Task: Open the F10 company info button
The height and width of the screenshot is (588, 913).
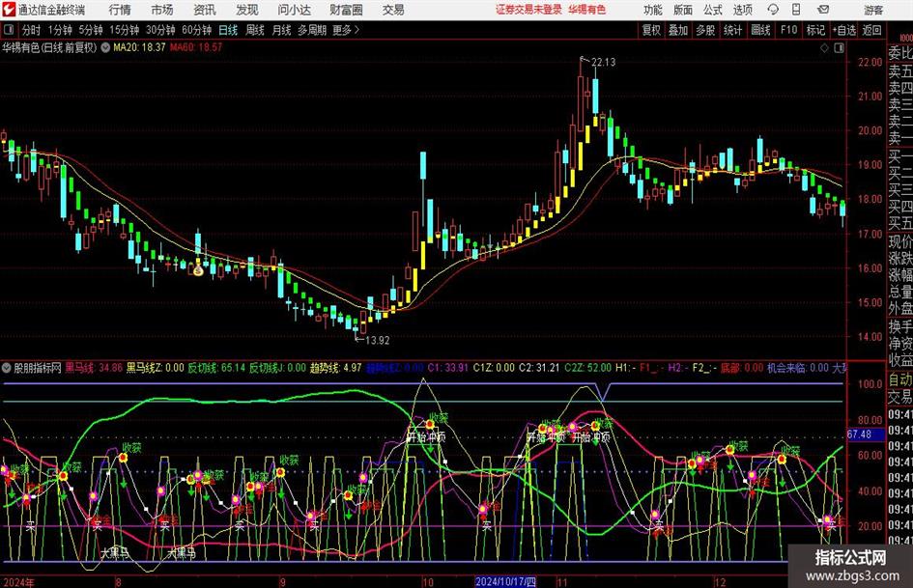Action: pos(789,30)
